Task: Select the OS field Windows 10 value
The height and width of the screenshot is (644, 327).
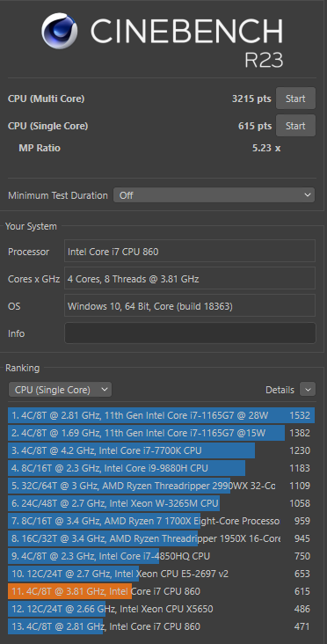Action: tap(190, 306)
